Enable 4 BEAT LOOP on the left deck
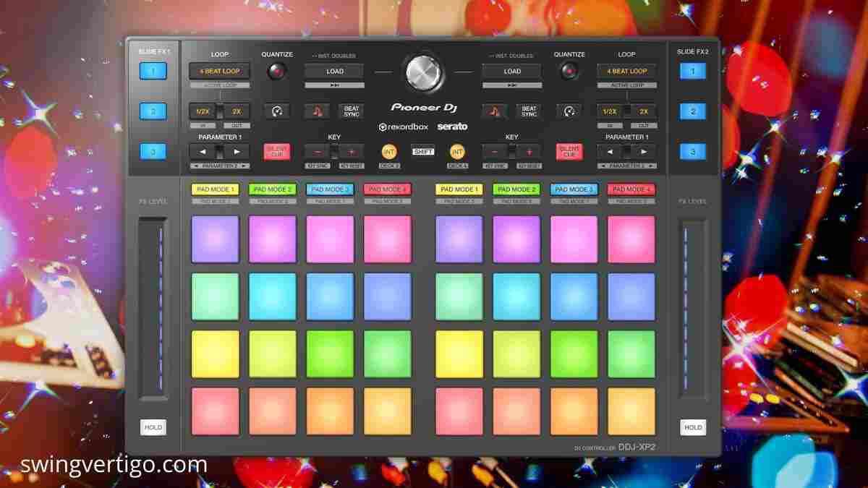The height and width of the screenshot is (488, 868). point(221,71)
